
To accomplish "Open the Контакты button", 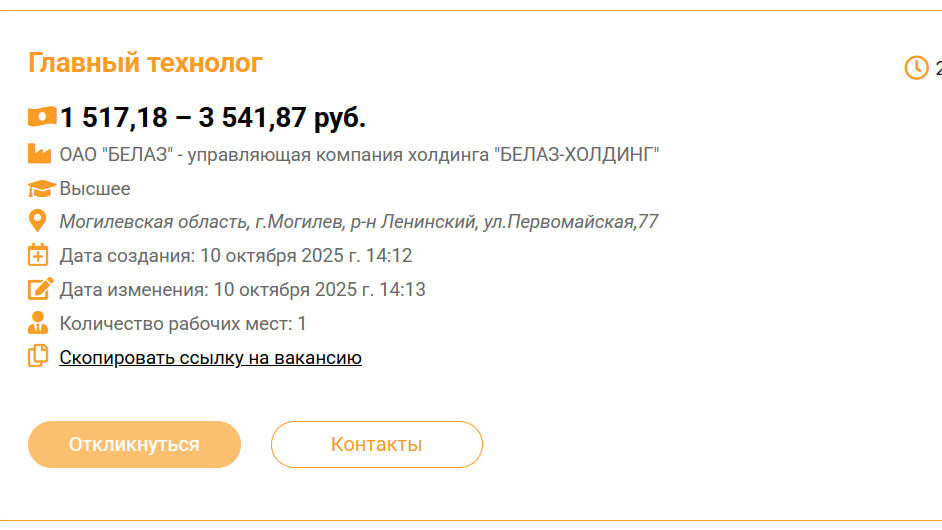I will point(376,444).
